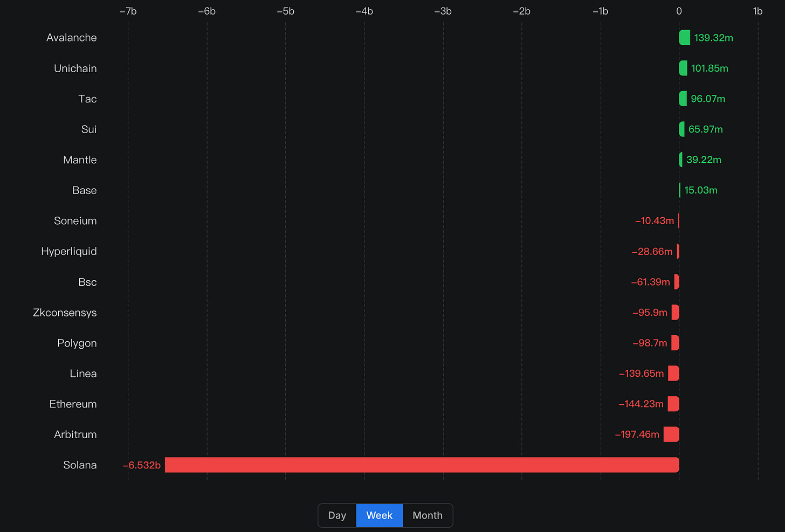The width and height of the screenshot is (785, 532).
Task: Click the Mantle chain label
Action: point(80,160)
